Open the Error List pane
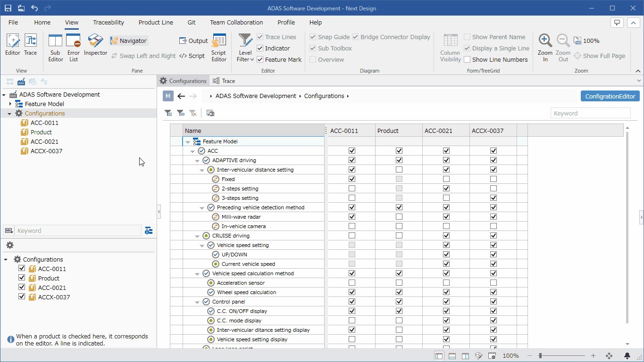644x362 pixels. pyautogui.click(x=74, y=48)
